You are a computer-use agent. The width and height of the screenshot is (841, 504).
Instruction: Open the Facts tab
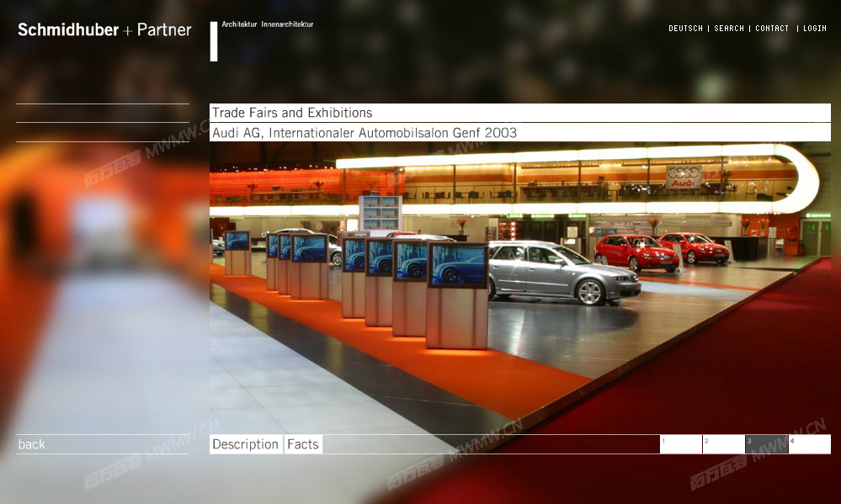click(303, 444)
